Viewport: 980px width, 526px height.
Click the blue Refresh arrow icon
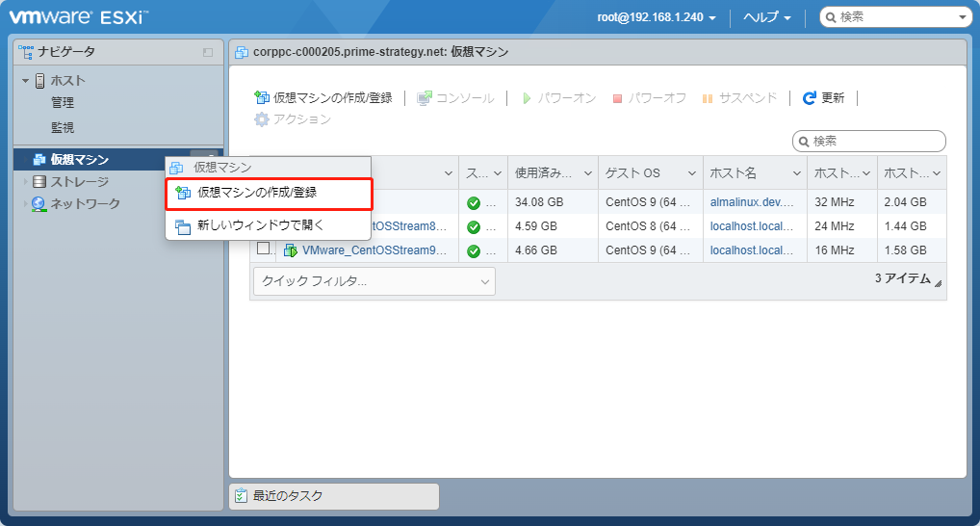coord(810,97)
